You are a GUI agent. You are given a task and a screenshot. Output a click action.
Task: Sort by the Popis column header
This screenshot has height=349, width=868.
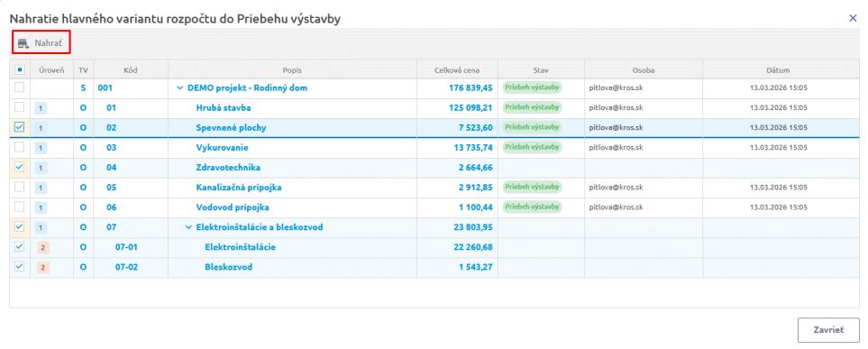pyautogui.click(x=292, y=70)
